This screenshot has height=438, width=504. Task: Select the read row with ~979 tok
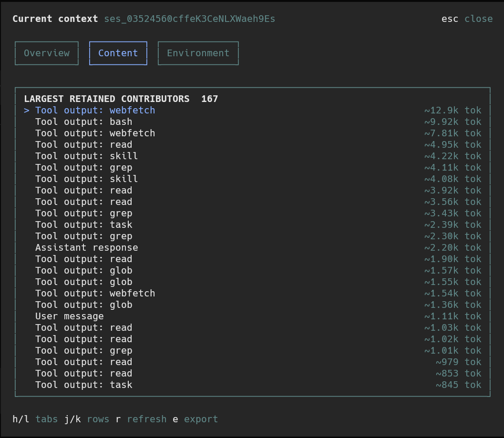pyautogui.click(x=253, y=362)
